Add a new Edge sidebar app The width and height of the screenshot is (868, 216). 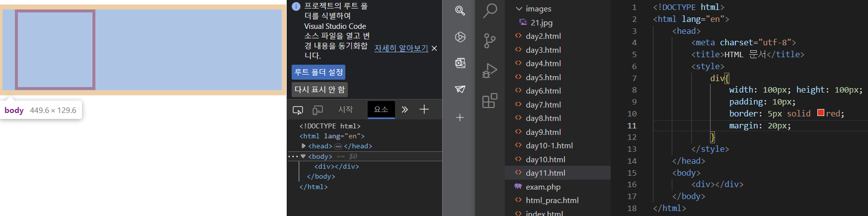click(x=460, y=117)
